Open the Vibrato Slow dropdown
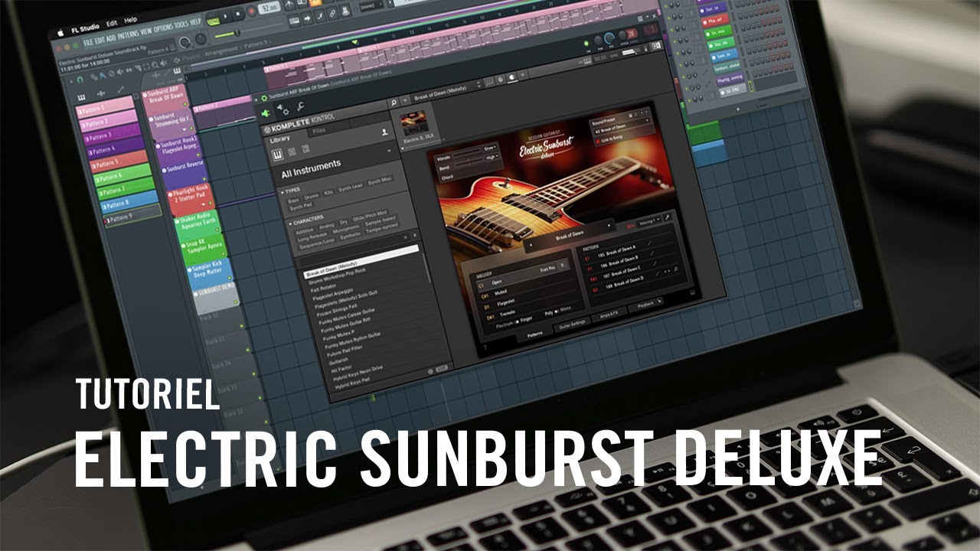This screenshot has width=980, height=551. [488, 148]
